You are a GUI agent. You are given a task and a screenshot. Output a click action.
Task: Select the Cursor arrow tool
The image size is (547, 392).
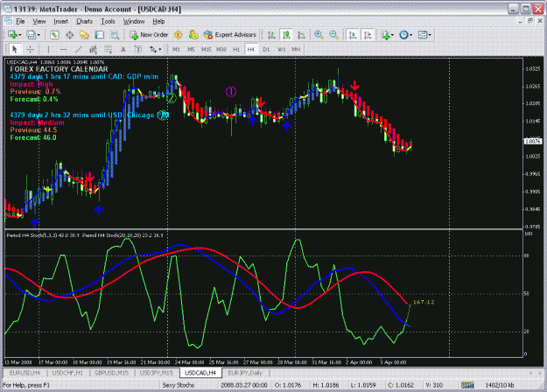(14, 49)
